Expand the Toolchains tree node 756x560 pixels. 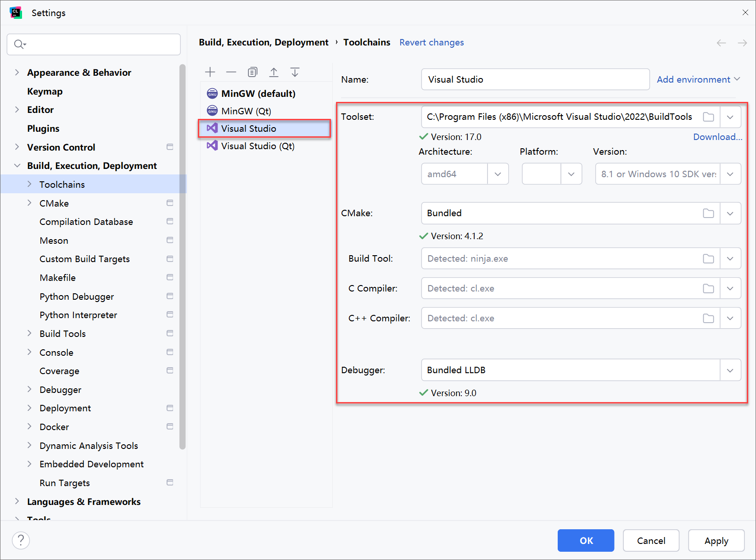(x=29, y=184)
